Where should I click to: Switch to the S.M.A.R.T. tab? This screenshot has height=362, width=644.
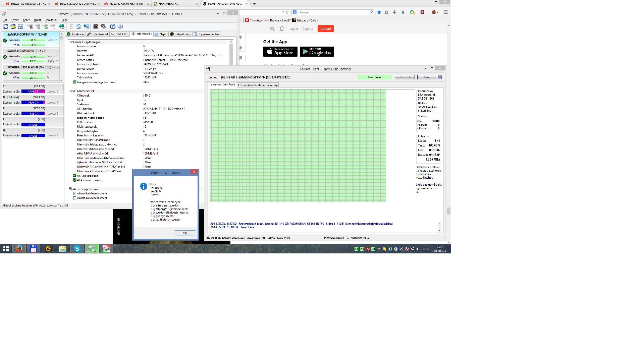coord(119,34)
